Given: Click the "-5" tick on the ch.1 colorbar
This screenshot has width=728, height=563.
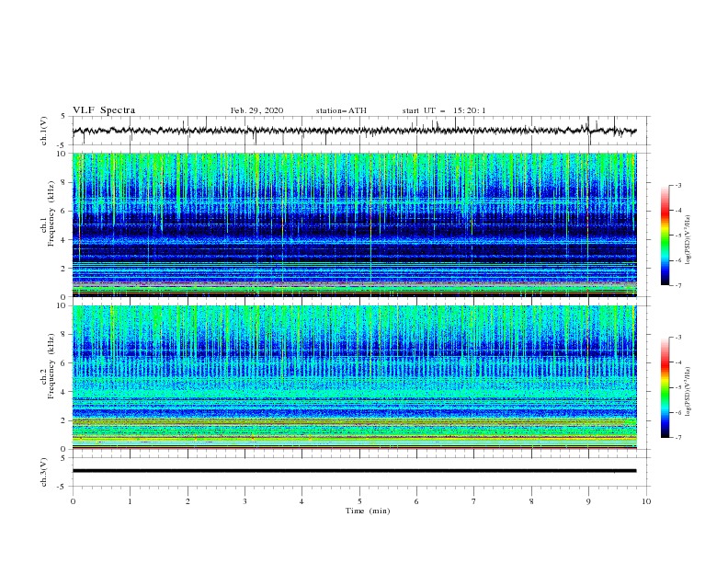Looking at the screenshot, I should point(677,236).
